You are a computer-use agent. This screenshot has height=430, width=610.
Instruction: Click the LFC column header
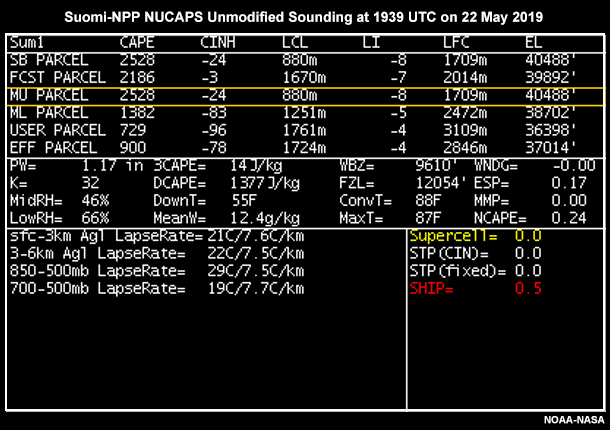tap(456, 42)
